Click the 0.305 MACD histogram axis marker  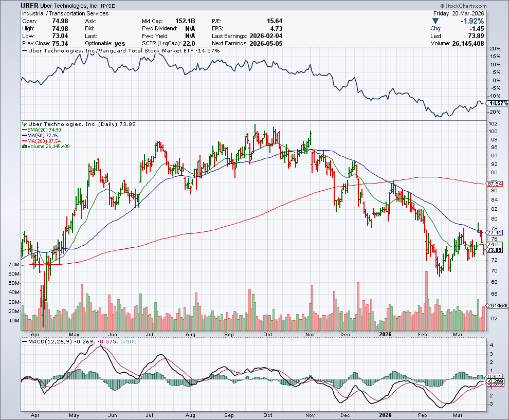coord(495,377)
